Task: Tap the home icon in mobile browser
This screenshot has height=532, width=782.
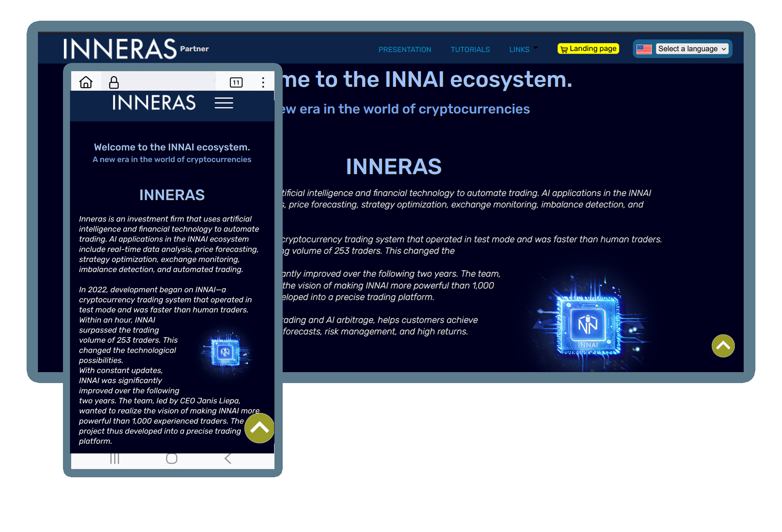Action: 86,82
